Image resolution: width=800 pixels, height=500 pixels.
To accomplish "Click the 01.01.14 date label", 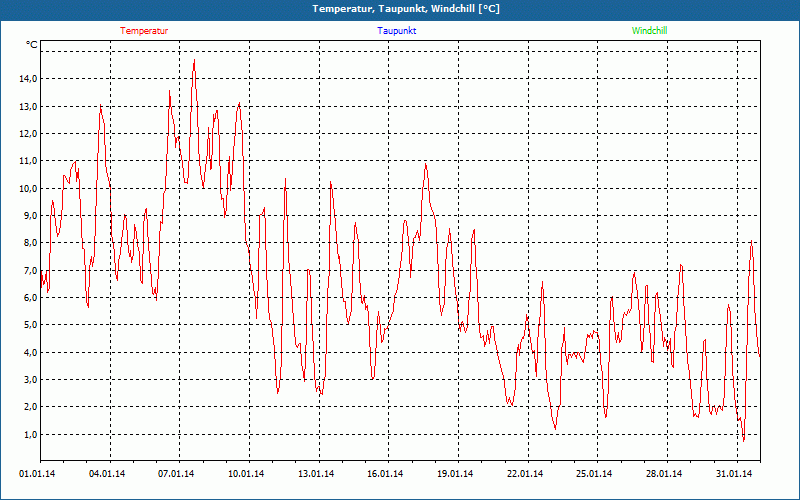I will pos(37,474).
